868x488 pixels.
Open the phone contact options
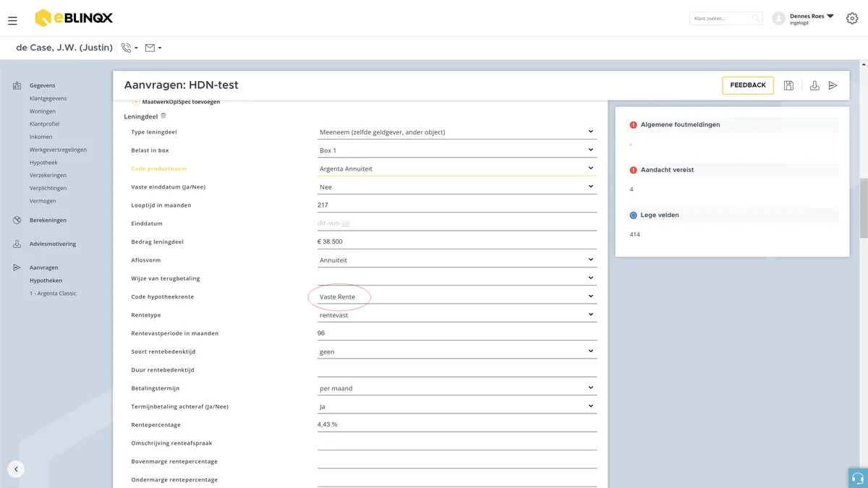pyautogui.click(x=129, y=48)
